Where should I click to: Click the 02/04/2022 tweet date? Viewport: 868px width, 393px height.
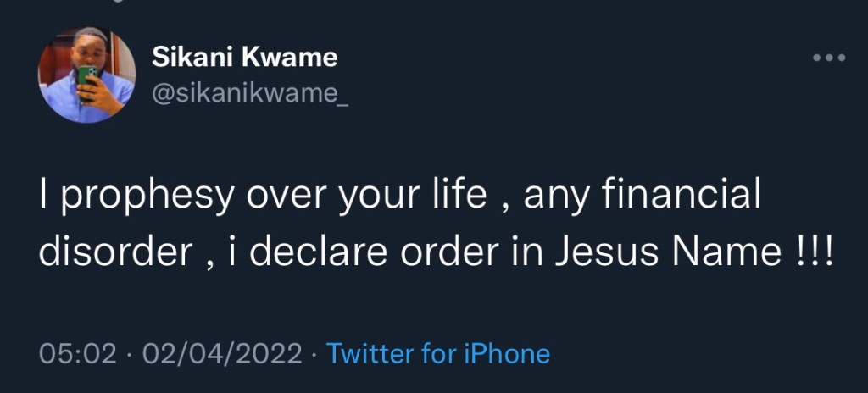pos(222,353)
